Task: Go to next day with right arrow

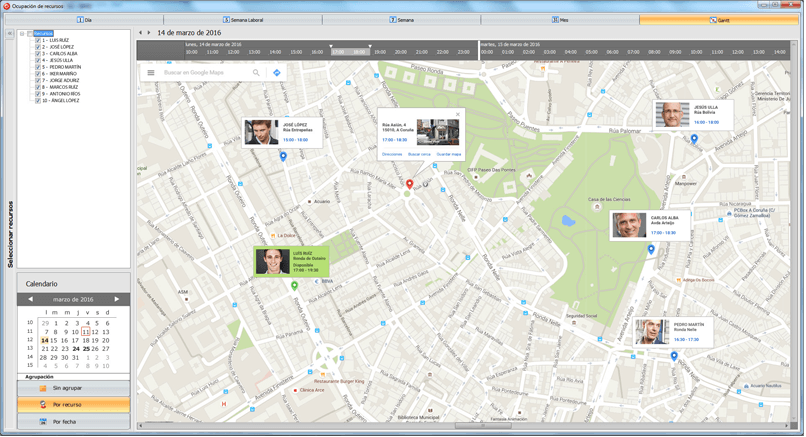Action: 149,33
